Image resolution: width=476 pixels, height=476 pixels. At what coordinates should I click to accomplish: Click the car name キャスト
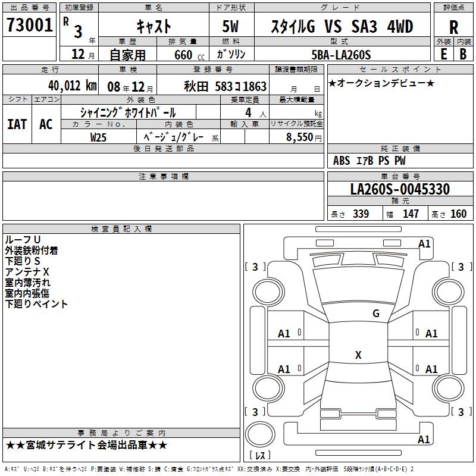[x=154, y=27]
